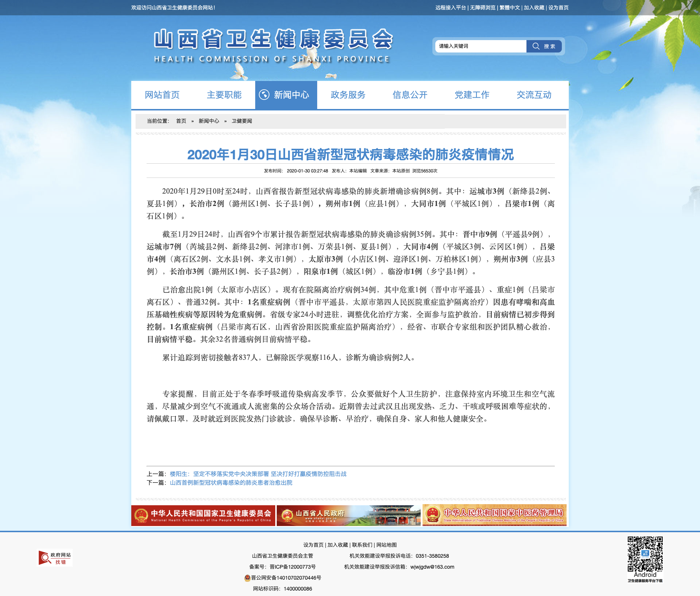Open the 政府网站找错 badge icon
Image resolution: width=700 pixels, height=596 pixels.
[55, 558]
